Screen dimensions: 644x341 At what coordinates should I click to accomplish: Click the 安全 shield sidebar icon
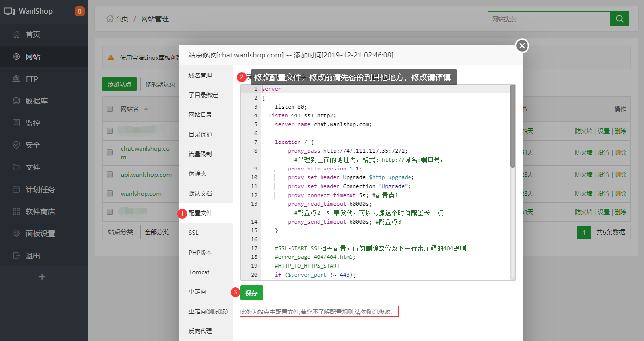tap(16, 145)
